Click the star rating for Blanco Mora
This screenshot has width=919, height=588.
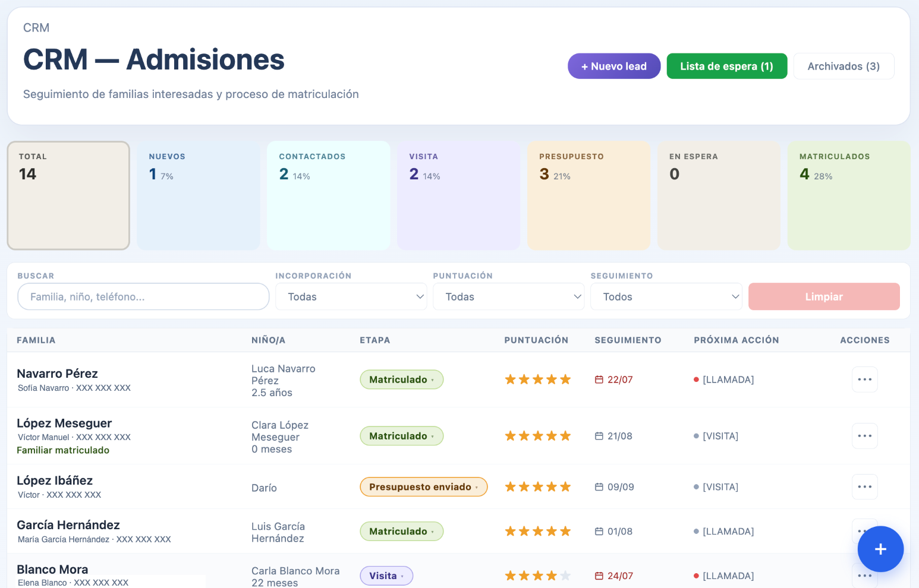click(537, 576)
